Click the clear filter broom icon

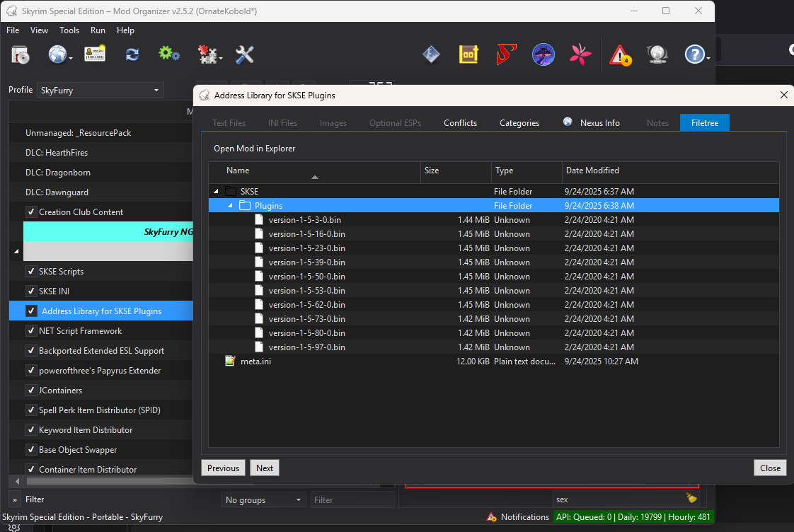[691, 498]
